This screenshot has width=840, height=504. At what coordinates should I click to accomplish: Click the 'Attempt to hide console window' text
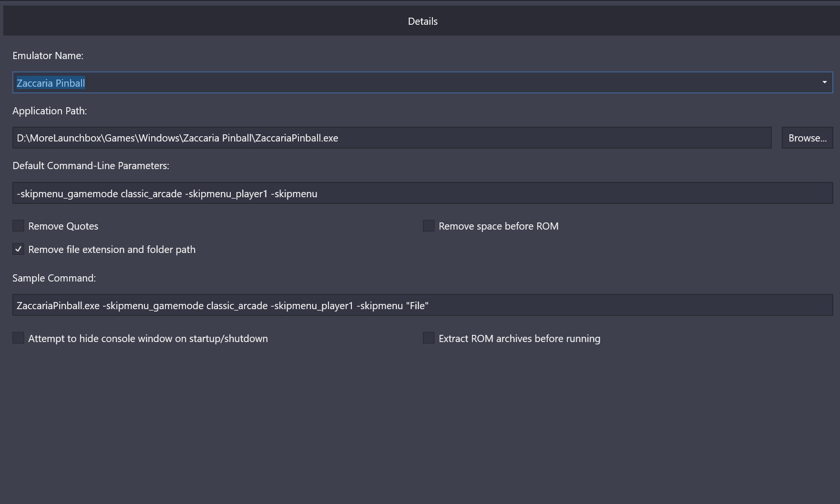(148, 339)
